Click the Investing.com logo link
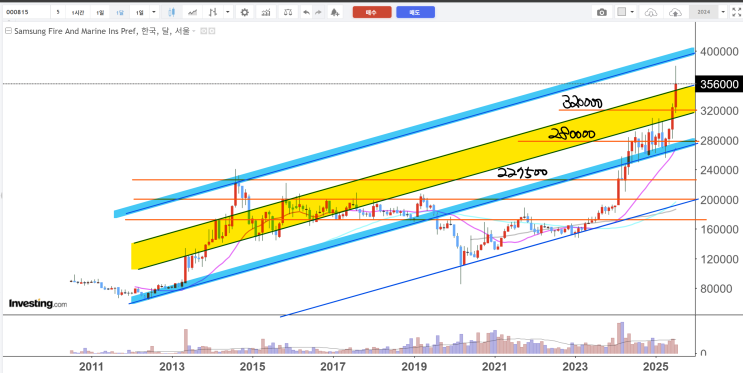This screenshot has width=743, height=373. [x=38, y=303]
